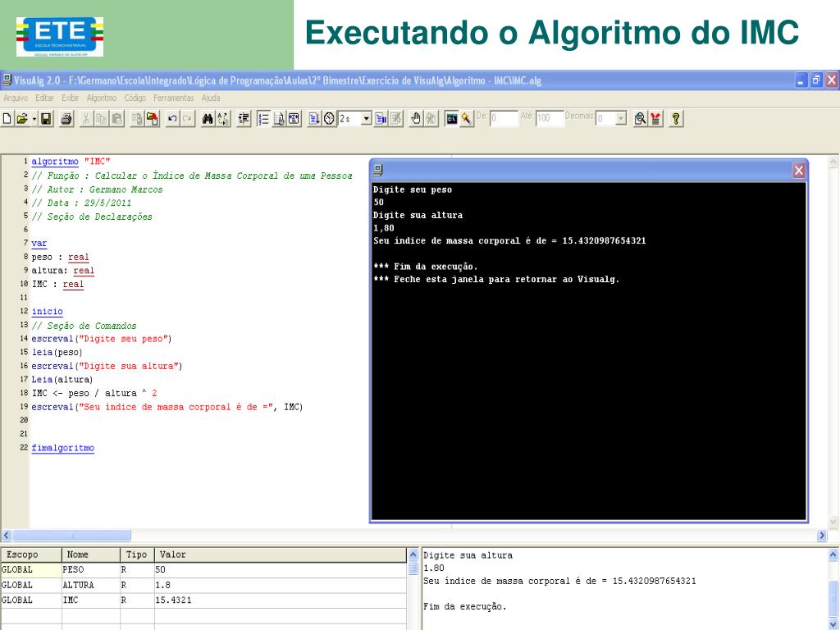Restore the VisuAlg main window
The width and height of the screenshot is (840, 630).
point(816,80)
